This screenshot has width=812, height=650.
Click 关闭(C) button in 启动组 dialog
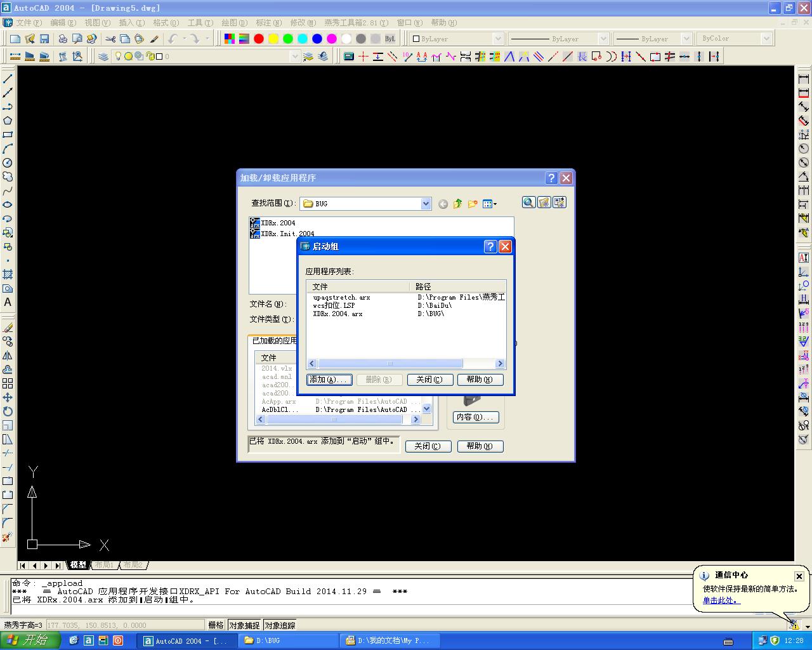(429, 380)
